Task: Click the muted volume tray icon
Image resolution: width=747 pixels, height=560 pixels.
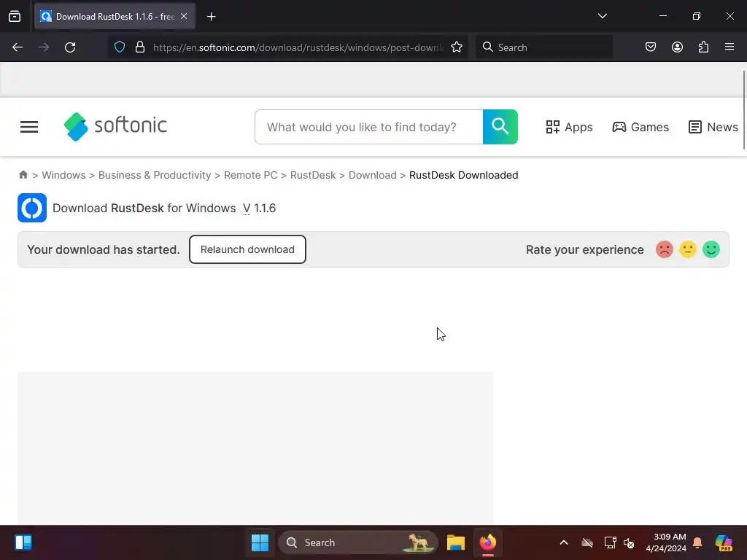Action: [629, 542]
